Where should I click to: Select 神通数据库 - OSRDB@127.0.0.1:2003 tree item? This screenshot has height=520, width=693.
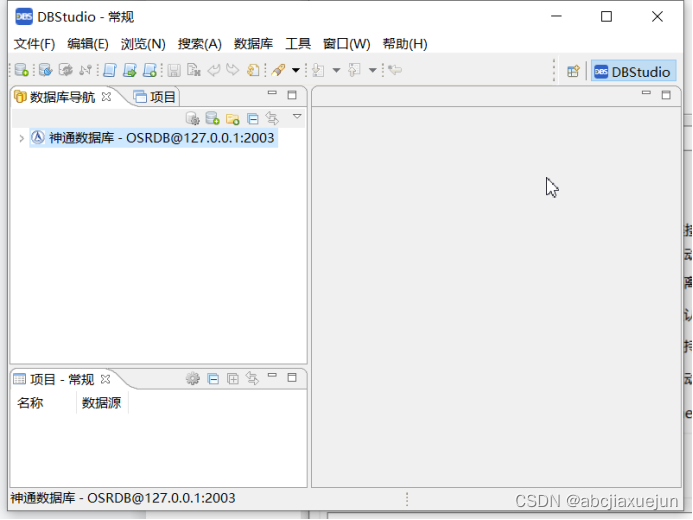[x=153, y=138]
